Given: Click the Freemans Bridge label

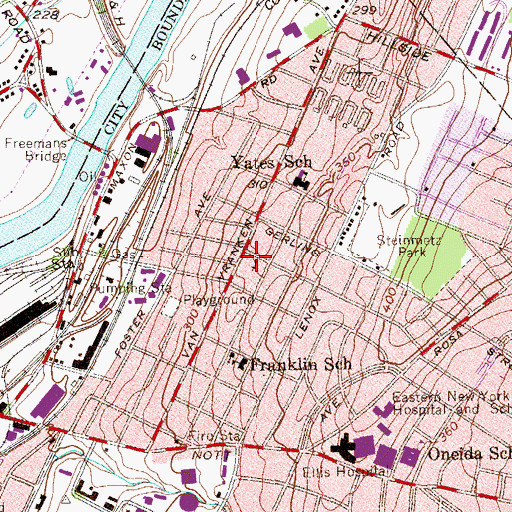Looking at the screenshot, I should pos(36,150).
